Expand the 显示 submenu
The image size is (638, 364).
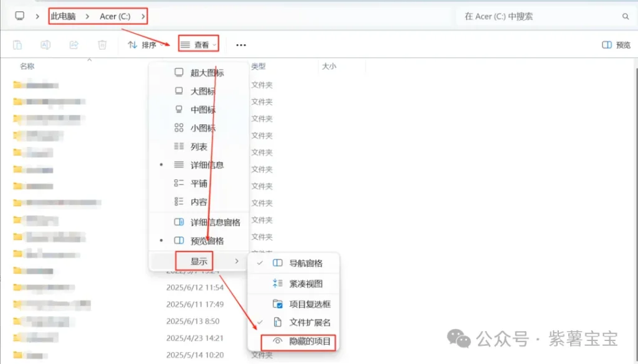tap(198, 261)
